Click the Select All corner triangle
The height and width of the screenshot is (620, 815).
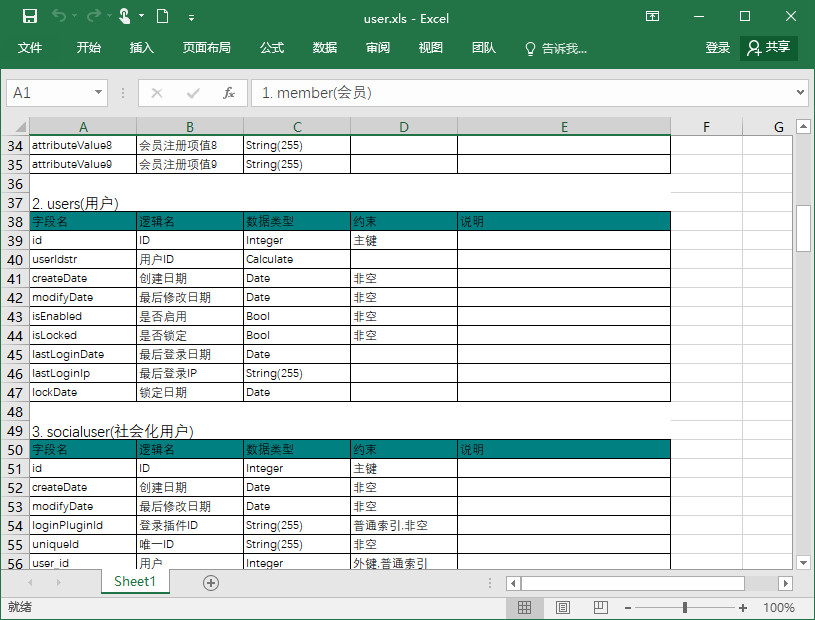tap(19, 127)
